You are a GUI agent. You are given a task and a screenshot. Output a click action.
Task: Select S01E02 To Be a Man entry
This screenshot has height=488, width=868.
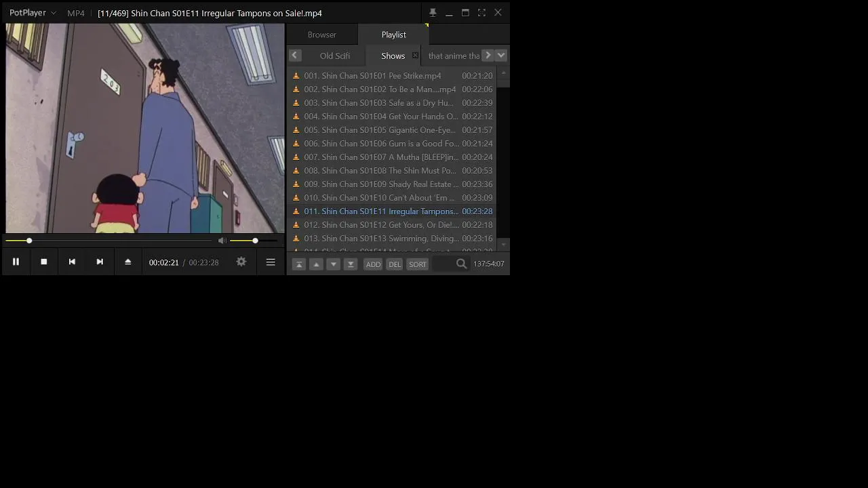393,89
